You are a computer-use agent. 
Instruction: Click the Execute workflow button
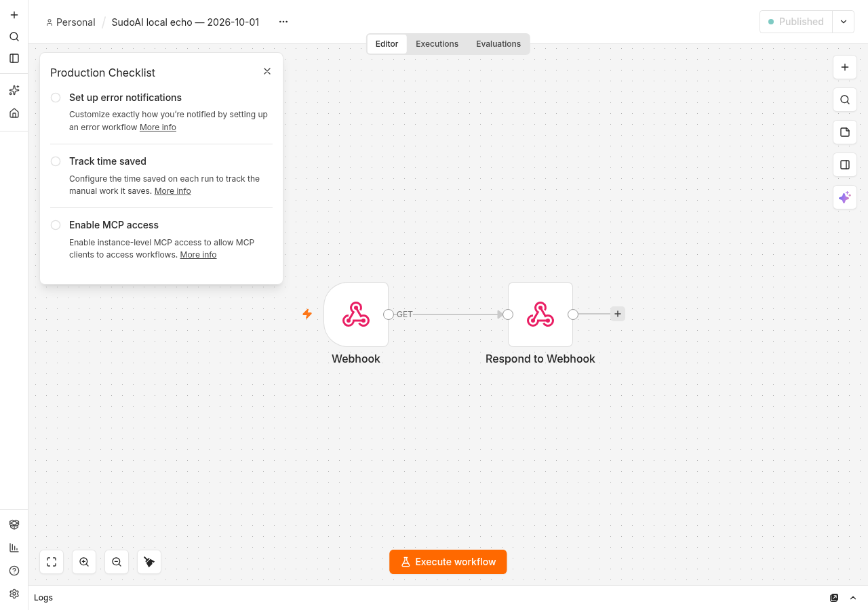[448, 562]
